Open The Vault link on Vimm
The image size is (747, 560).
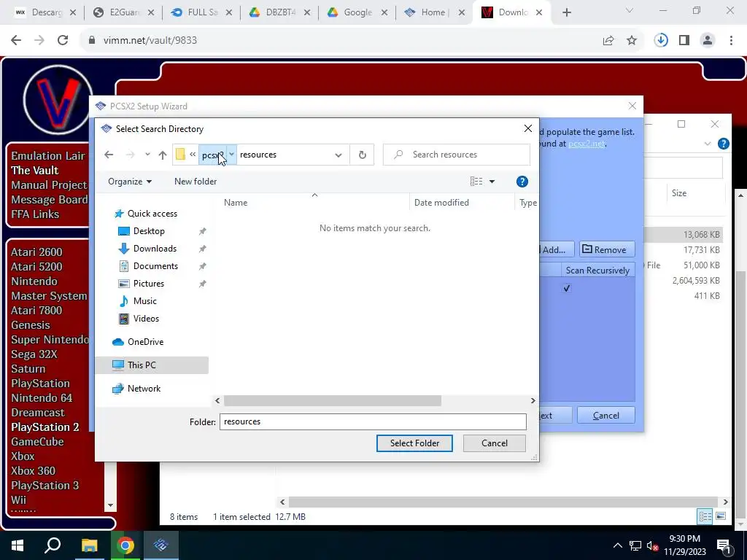click(35, 171)
